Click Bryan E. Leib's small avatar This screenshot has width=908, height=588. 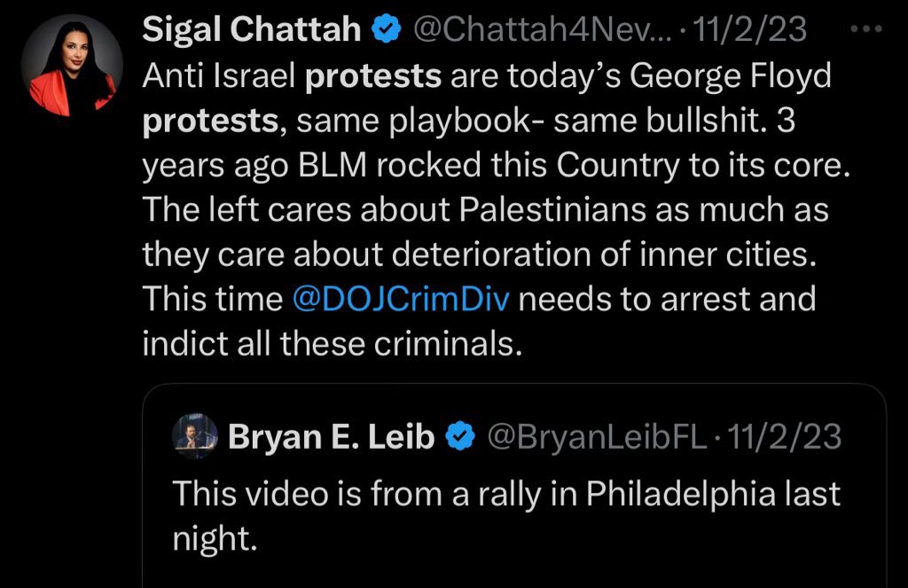(x=196, y=435)
